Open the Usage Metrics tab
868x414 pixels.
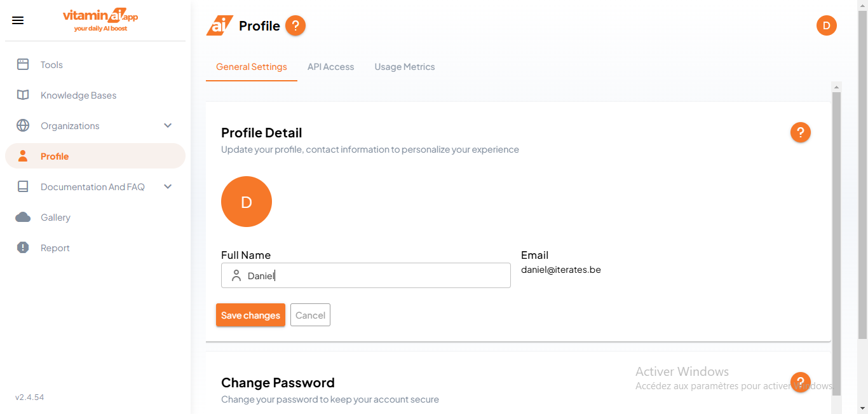pos(405,67)
